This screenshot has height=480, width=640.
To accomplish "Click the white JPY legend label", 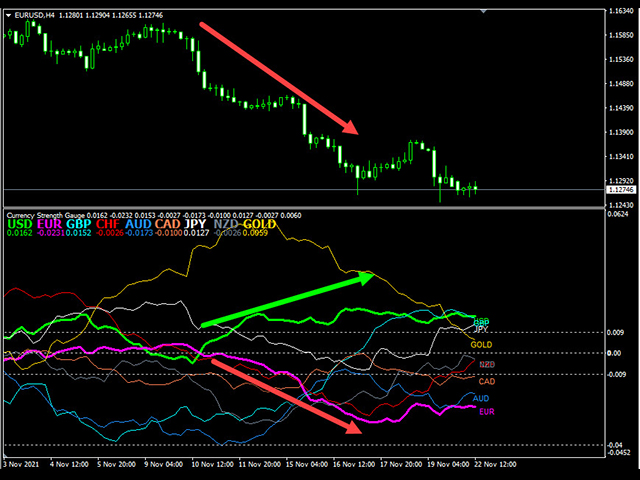I will [x=198, y=224].
